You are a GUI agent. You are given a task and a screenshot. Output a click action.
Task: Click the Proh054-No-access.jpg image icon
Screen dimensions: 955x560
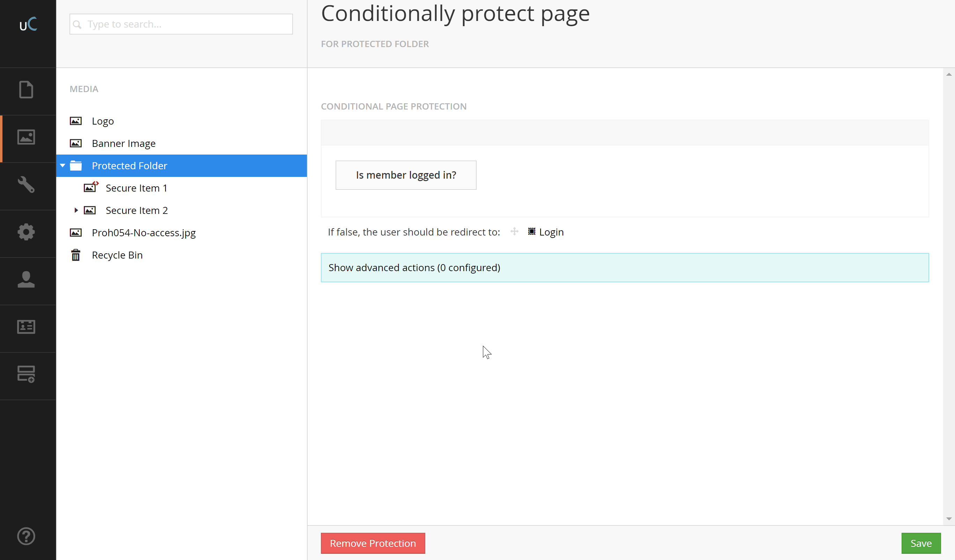(x=76, y=232)
